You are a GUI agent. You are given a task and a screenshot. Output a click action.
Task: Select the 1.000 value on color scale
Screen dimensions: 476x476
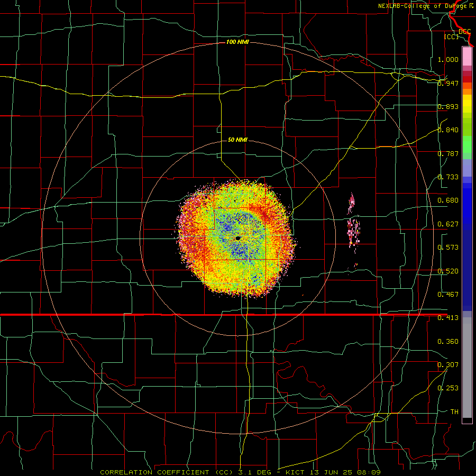tap(448, 59)
